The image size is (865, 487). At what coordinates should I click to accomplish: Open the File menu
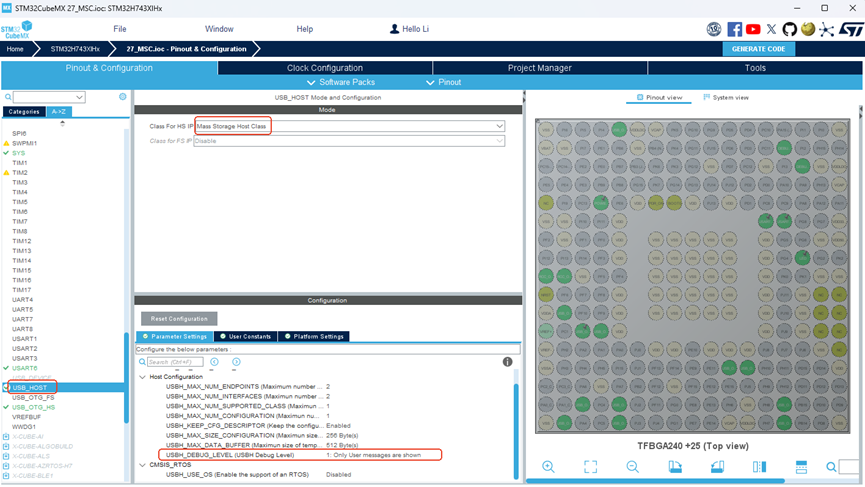pyautogui.click(x=120, y=29)
